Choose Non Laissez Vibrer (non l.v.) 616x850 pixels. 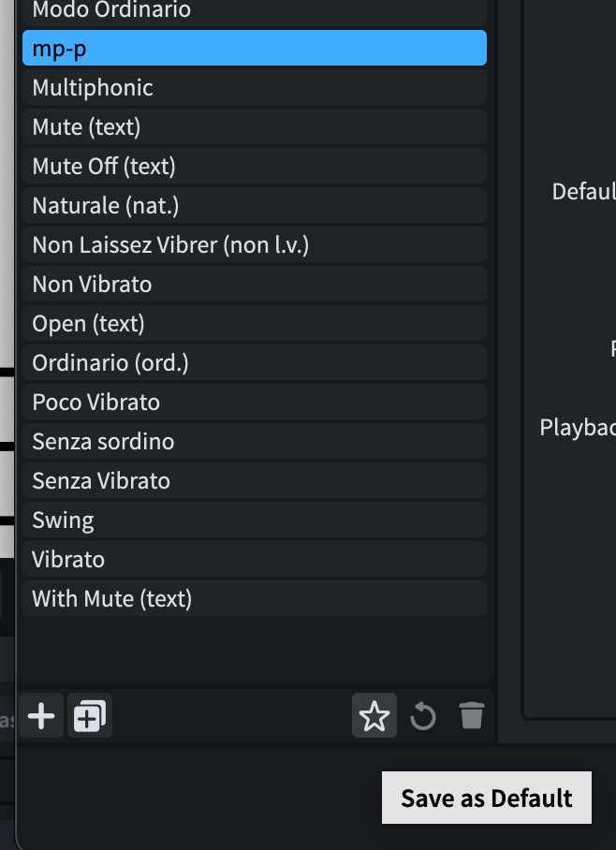click(x=254, y=245)
